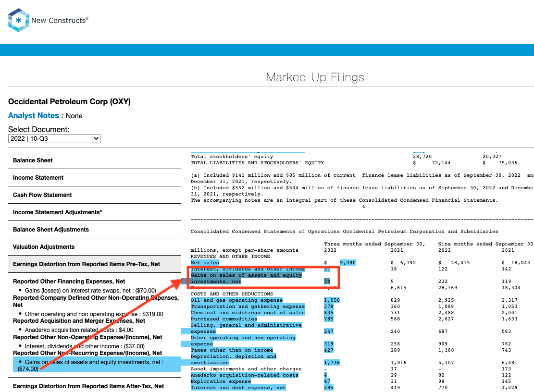Click highlighted Anadarko acquisition-related costs label
The image size is (534, 392).
[x=244, y=375]
